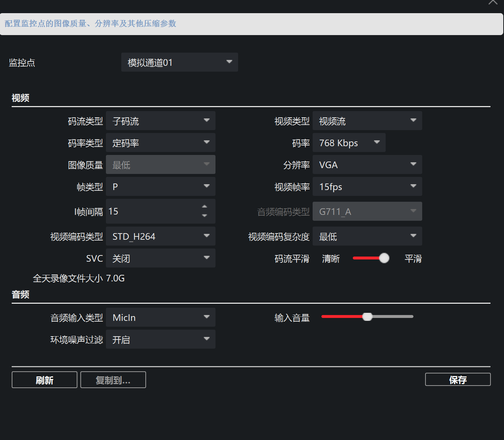The width and height of the screenshot is (504, 440).
Task: Toggle 环境噪声过滤 dropdown setting
Action: (160, 340)
